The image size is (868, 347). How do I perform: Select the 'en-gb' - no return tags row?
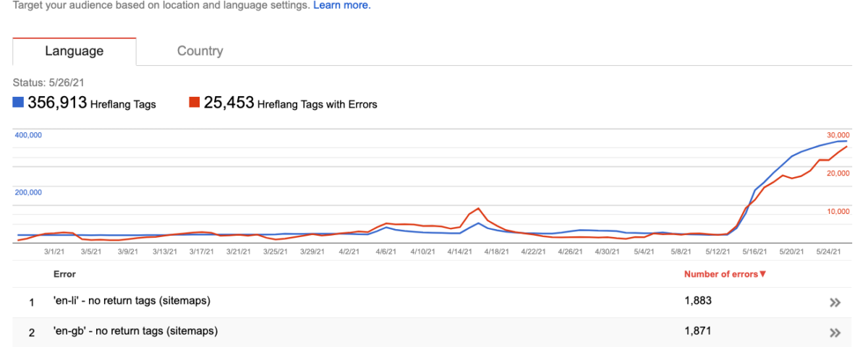tap(434, 332)
